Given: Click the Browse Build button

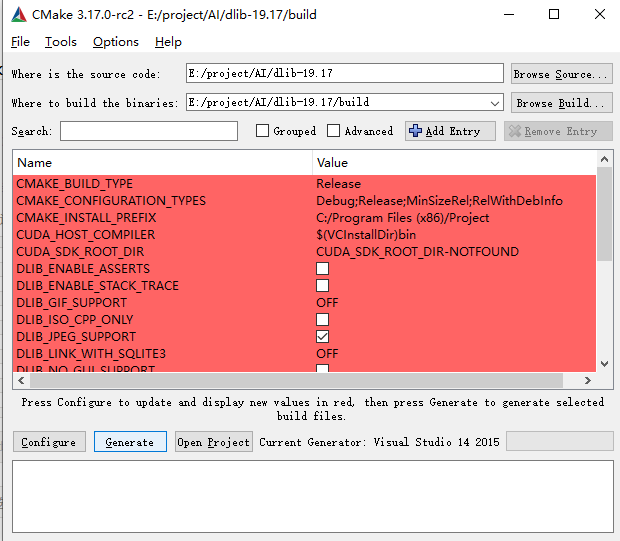Looking at the screenshot, I should click(x=561, y=103).
